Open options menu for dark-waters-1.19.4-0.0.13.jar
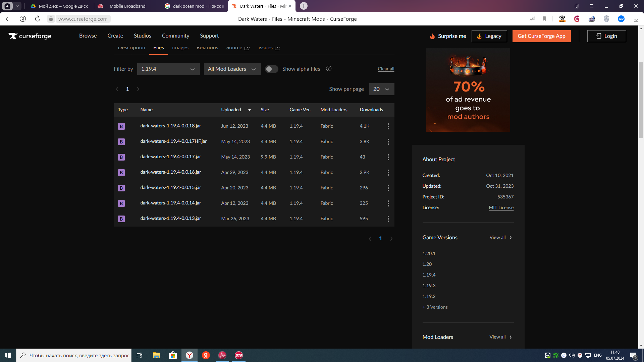644x362 pixels. [388, 219]
